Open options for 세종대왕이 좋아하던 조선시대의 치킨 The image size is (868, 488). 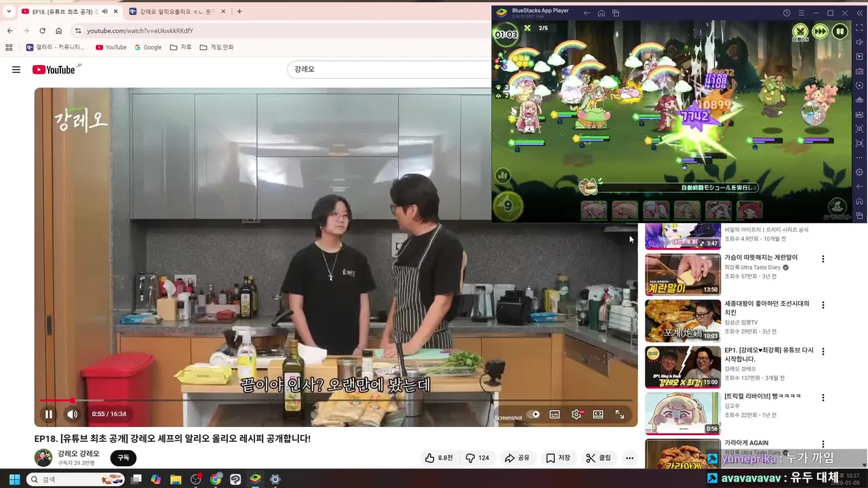pos(823,305)
